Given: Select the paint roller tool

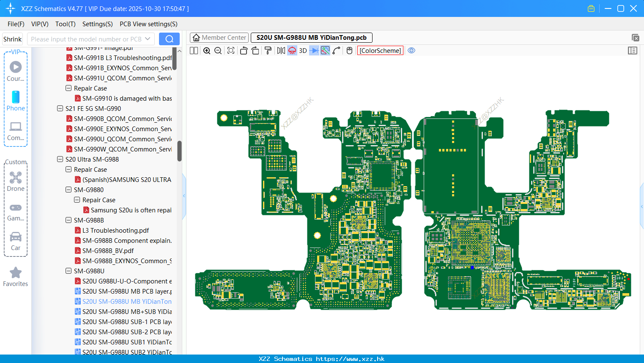Looking at the screenshot, I should point(268,50).
